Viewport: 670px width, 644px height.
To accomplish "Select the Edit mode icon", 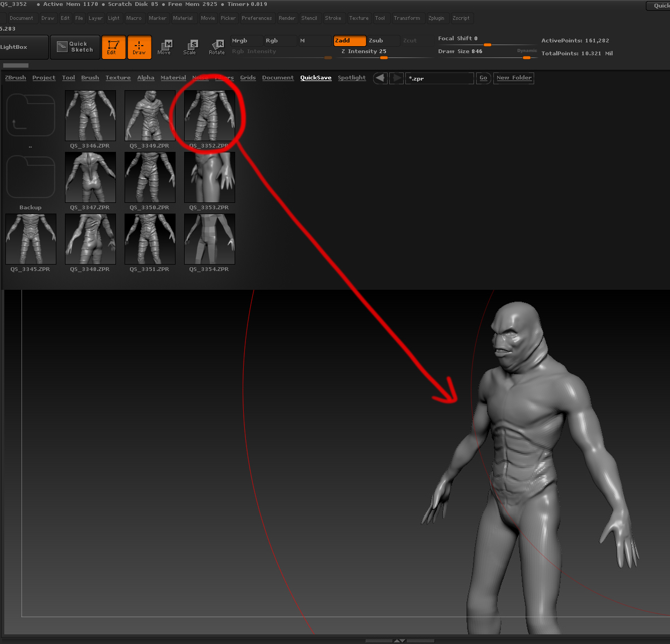I will tap(113, 47).
